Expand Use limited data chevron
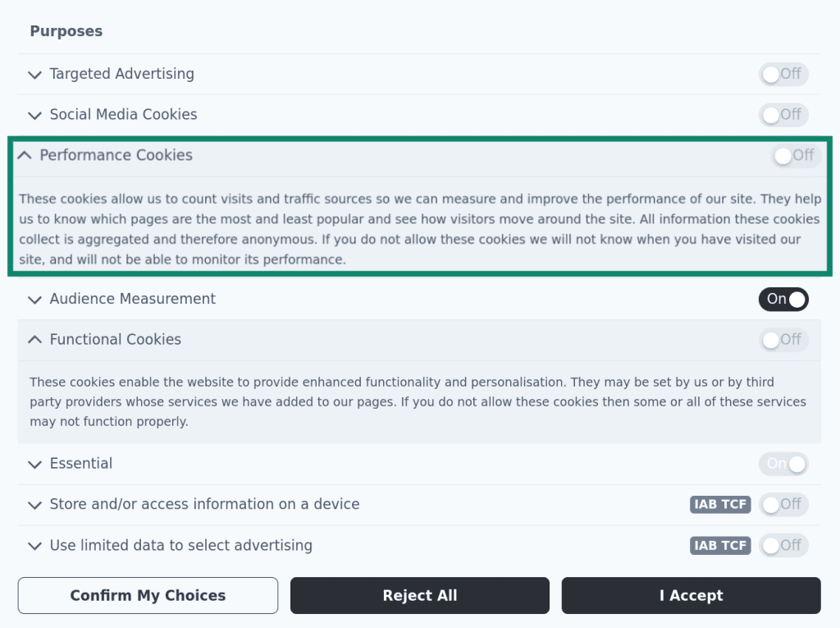840x628 pixels. (34, 546)
